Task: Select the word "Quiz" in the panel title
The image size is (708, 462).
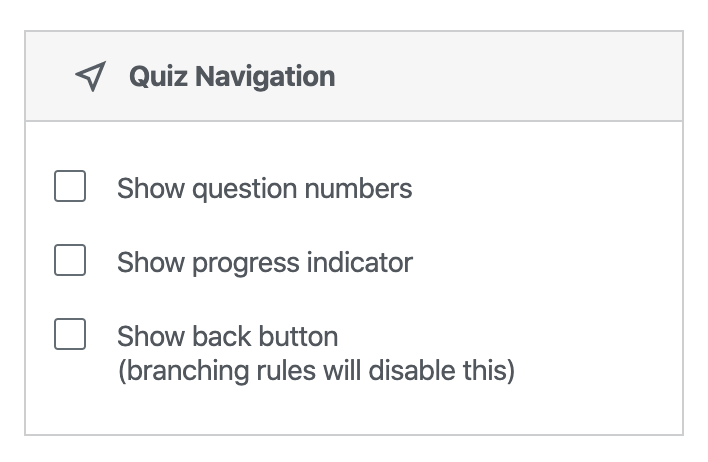Action: point(152,77)
